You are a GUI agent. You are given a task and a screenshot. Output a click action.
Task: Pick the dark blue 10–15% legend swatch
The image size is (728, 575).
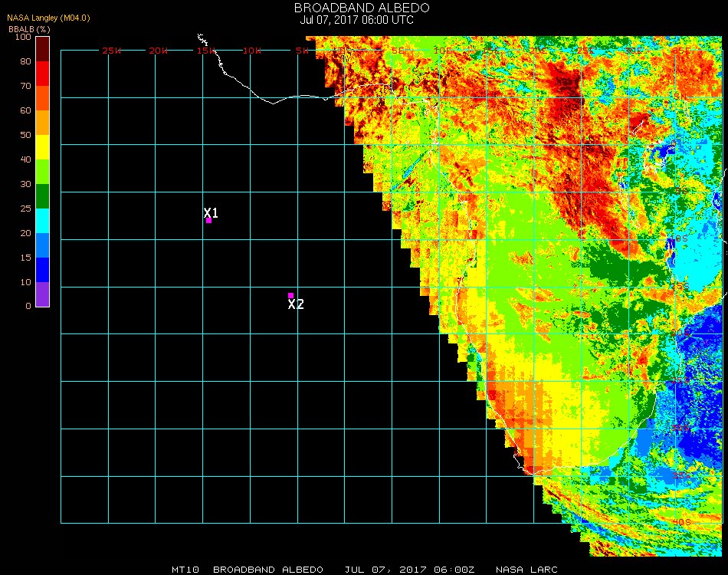[x=43, y=270]
